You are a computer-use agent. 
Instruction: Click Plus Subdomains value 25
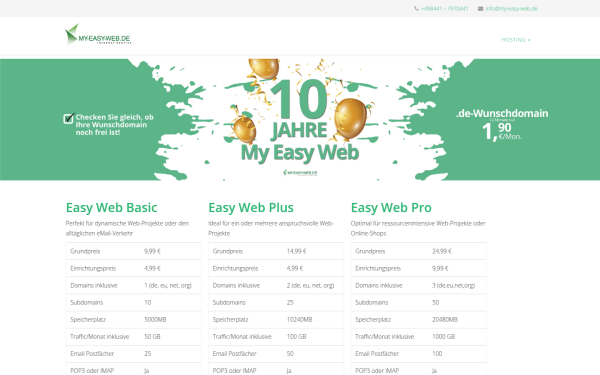(x=290, y=302)
